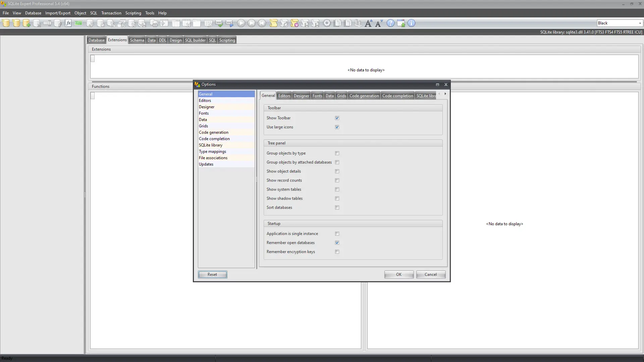The width and height of the screenshot is (644, 362).
Task: Click OK in Options dialog
Action: [398, 275]
